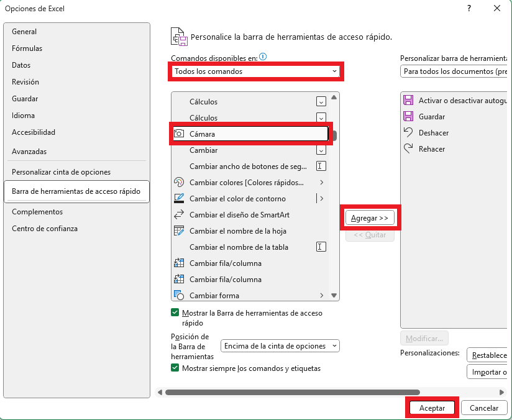Viewport: 512px width, 420px height.
Task: Click the Guardar floppy disk icon
Action: [408, 116]
